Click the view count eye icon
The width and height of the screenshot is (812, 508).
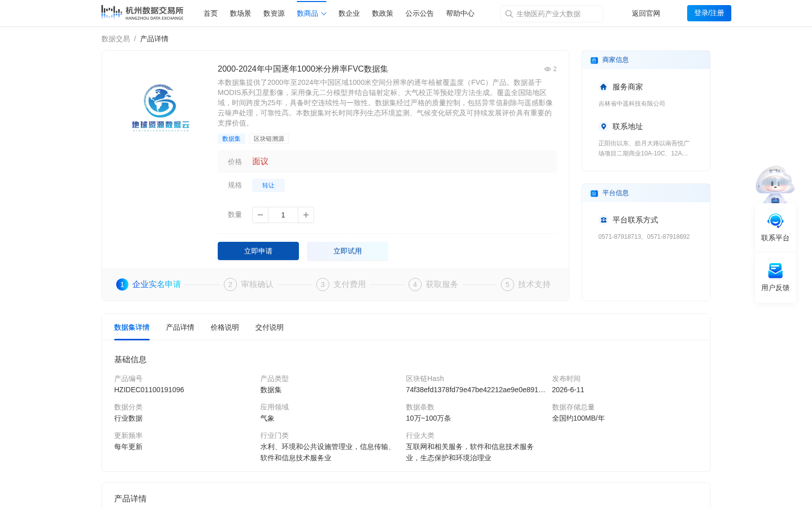coord(548,69)
